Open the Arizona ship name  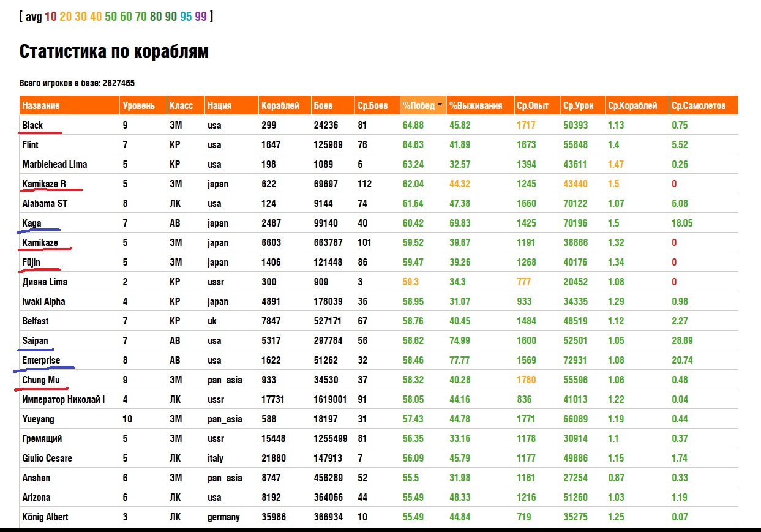(x=36, y=497)
